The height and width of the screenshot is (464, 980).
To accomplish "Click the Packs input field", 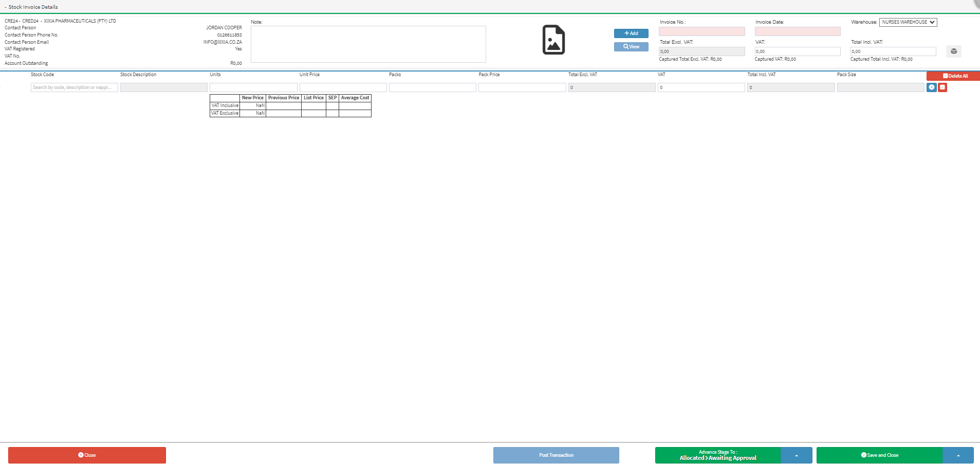I will (433, 87).
